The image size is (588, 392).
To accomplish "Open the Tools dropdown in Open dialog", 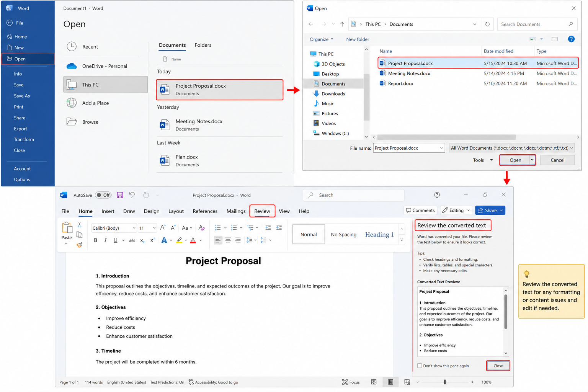I will (x=483, y=160).
